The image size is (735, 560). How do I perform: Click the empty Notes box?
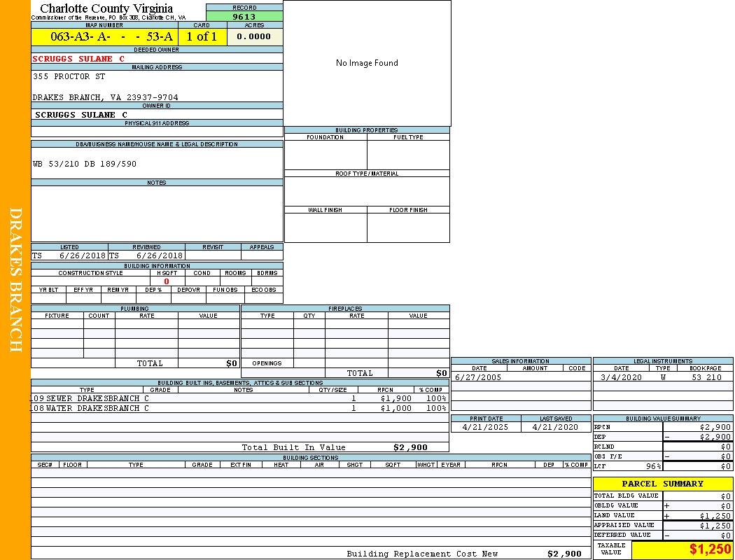157,213
